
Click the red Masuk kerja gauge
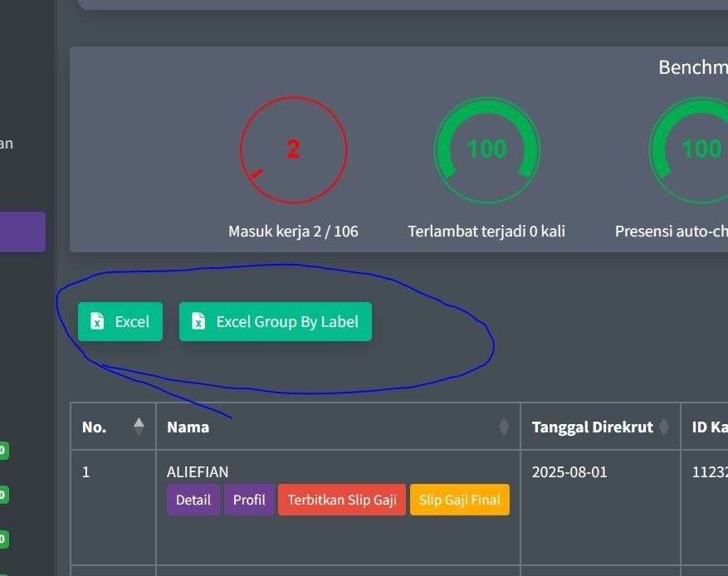pyautogui.click(x=293, y=150)
